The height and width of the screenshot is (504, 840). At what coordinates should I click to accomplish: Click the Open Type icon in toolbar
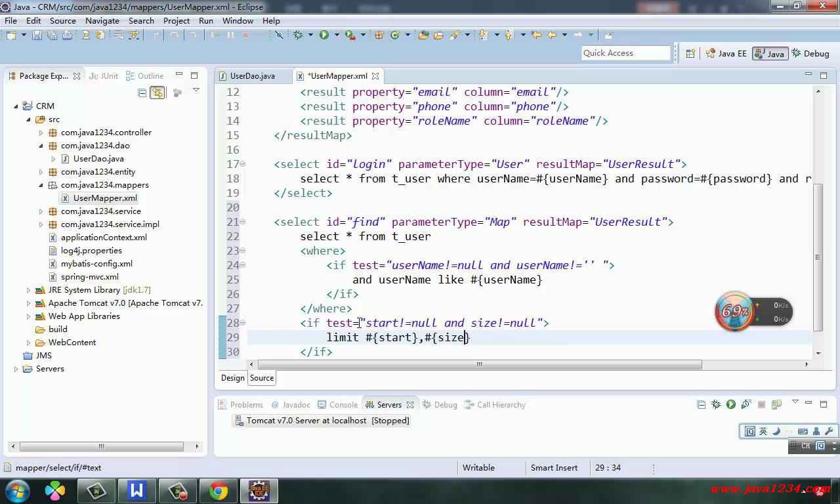pyautogui.click(x=423, y=35)
